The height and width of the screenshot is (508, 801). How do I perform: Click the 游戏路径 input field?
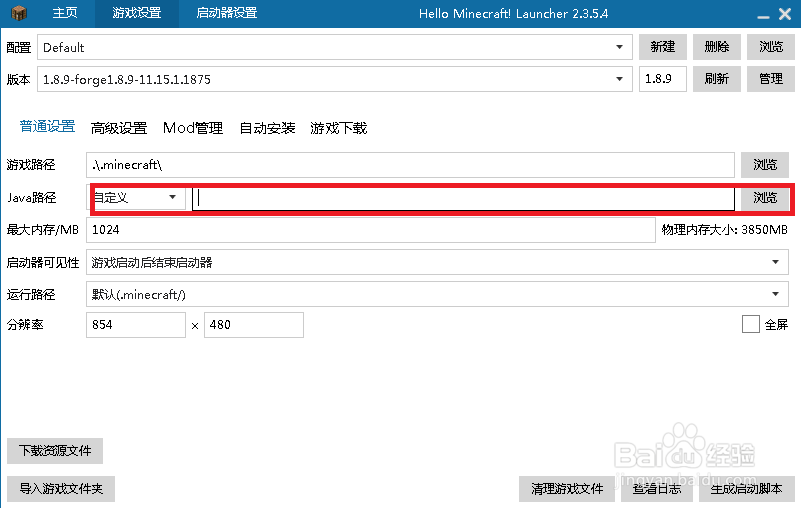click(410, 165)
